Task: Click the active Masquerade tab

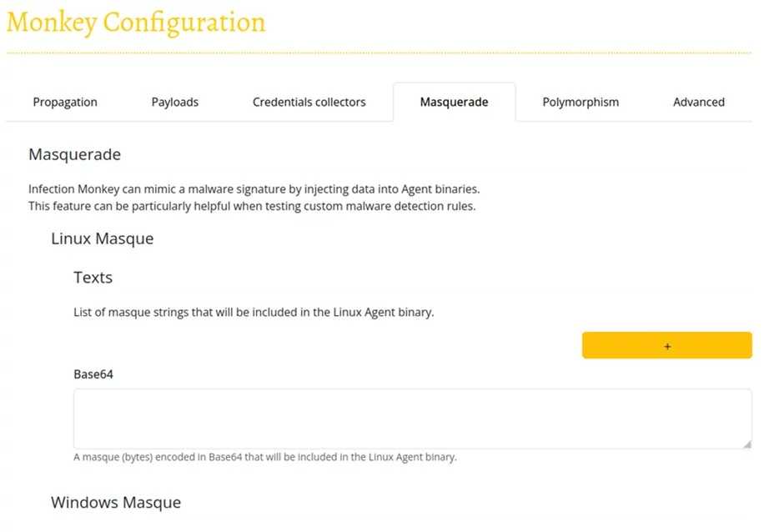Action: click(454, 103)
